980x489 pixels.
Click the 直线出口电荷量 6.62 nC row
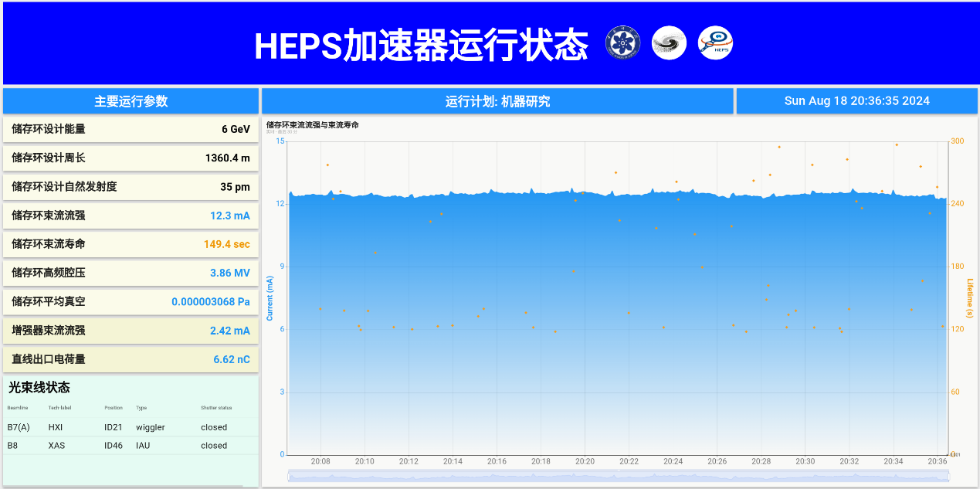[x=131, y=359]
